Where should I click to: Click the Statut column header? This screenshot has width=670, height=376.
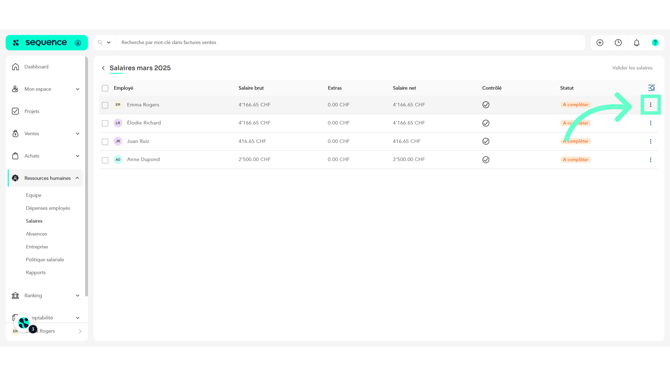567,88
